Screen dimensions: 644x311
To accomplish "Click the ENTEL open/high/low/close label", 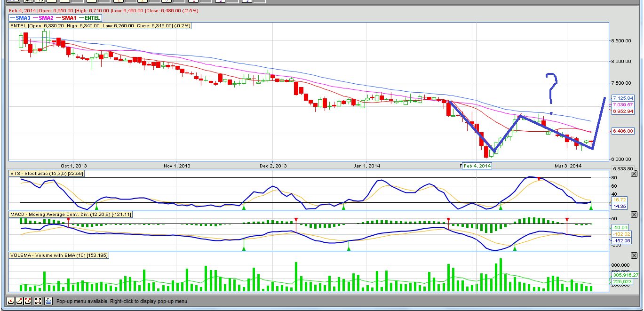I will coord(101,26).
